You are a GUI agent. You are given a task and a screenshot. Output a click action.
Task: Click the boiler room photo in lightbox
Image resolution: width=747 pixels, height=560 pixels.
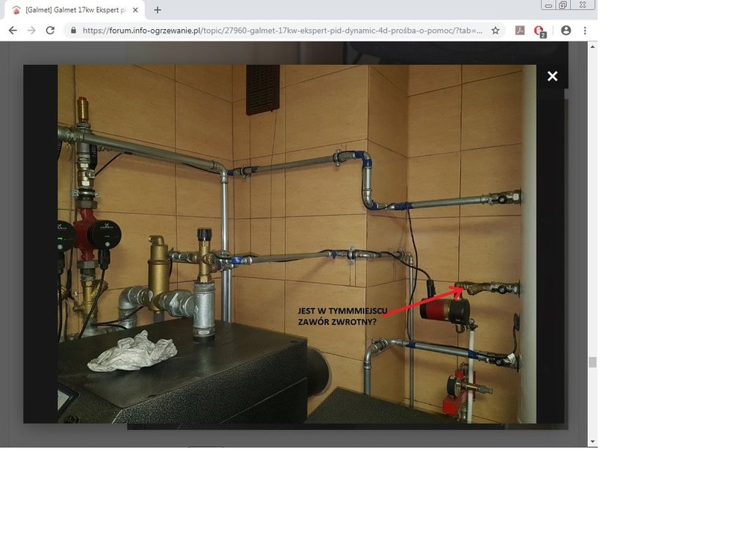click(x=297, y=243)
